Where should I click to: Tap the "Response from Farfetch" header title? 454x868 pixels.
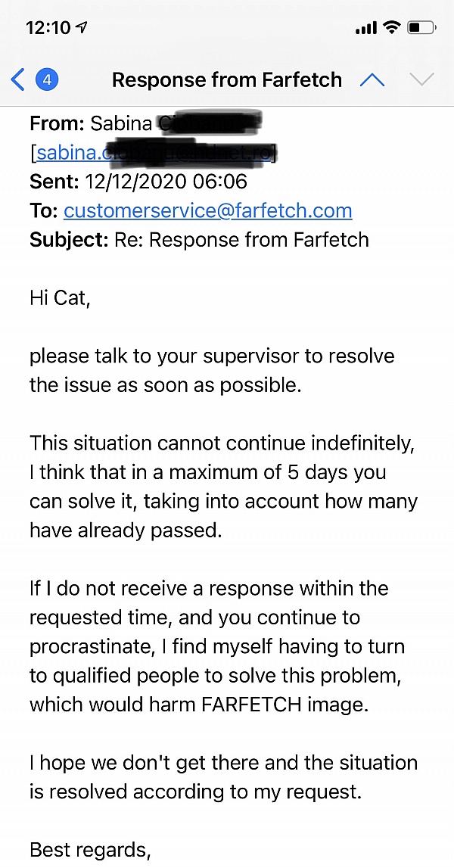pyautogui.click(x=227, y=79)
